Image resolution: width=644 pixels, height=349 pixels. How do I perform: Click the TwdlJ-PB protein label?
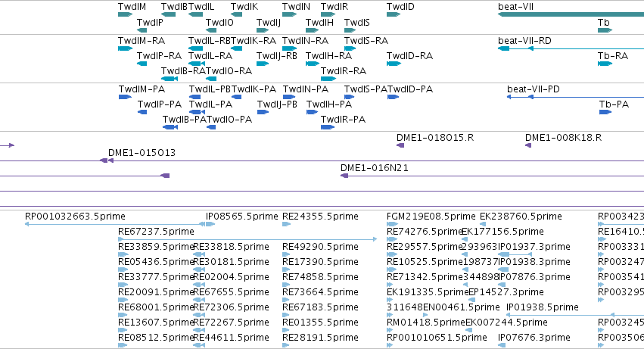coord(277,104)
